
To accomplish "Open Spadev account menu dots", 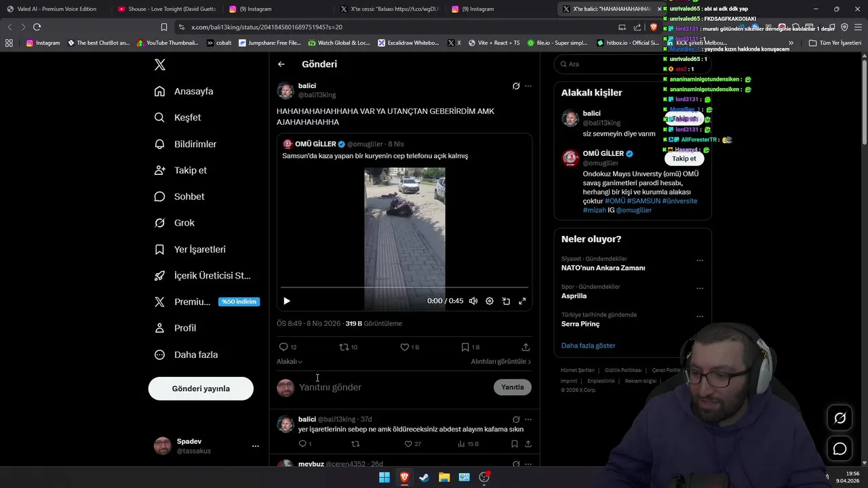I will click(x=256, y=446).
